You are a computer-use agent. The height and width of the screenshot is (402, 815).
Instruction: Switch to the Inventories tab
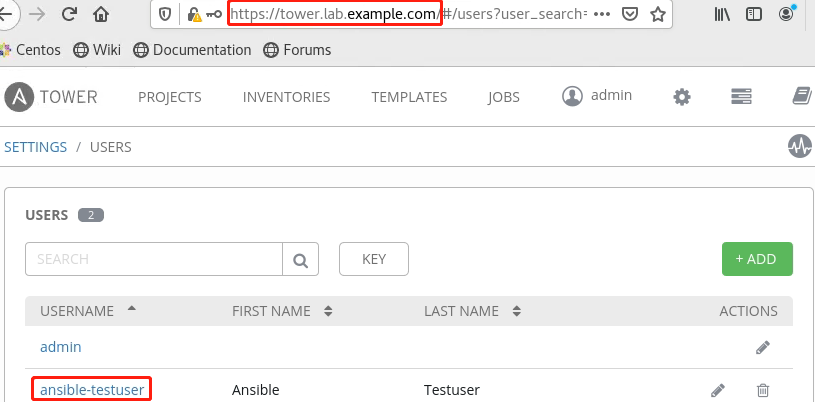point(286,97)
